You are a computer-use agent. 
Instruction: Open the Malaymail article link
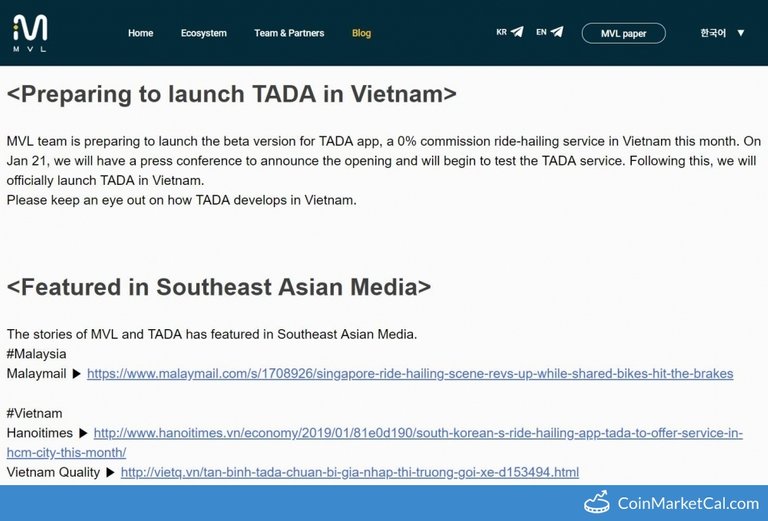(x=410, y=374)
